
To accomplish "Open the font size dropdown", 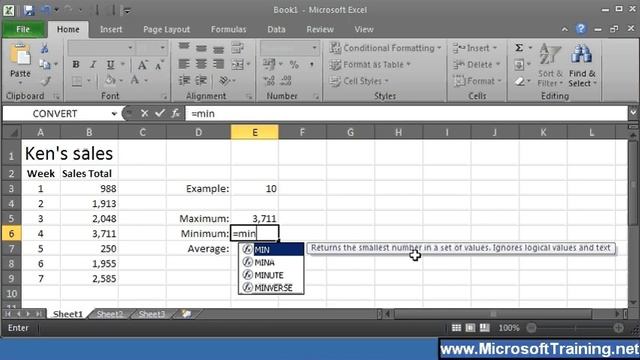I will pyautogui.click(x=162, y=48).
